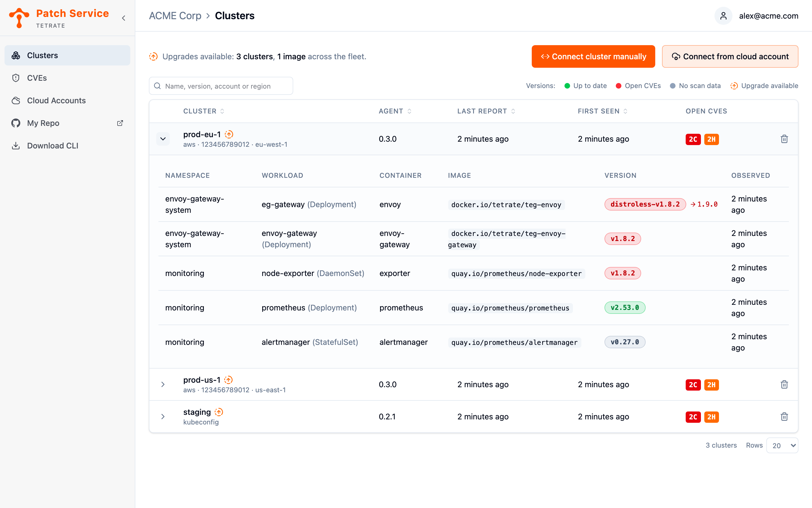Viewport: 812px width, 508px height.
Task: Click the v1.8.2 badge for node-exporter
Action: coord(623,273)
